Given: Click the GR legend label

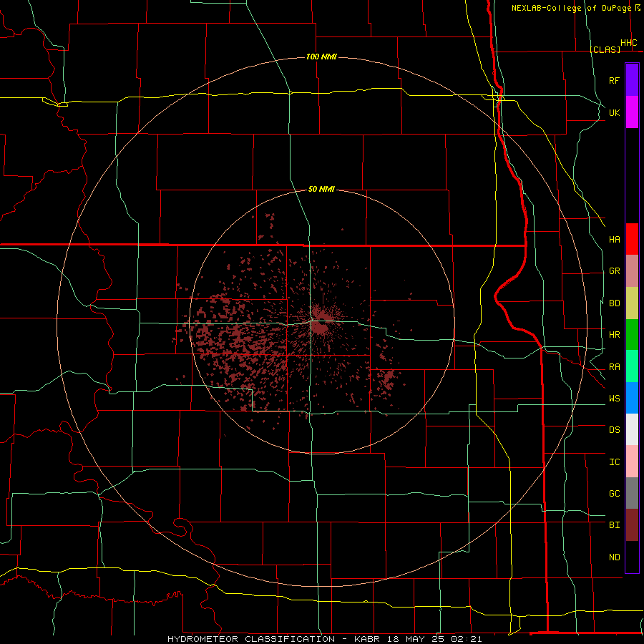Looking at the screenshot, I should [x=615, y=271].
